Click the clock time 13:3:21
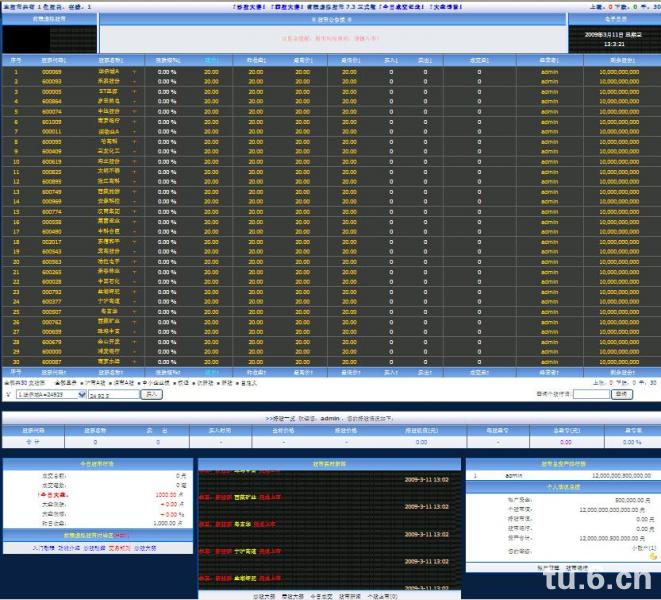The width and height of the screenshot is (661, 600). click(614, 44)
